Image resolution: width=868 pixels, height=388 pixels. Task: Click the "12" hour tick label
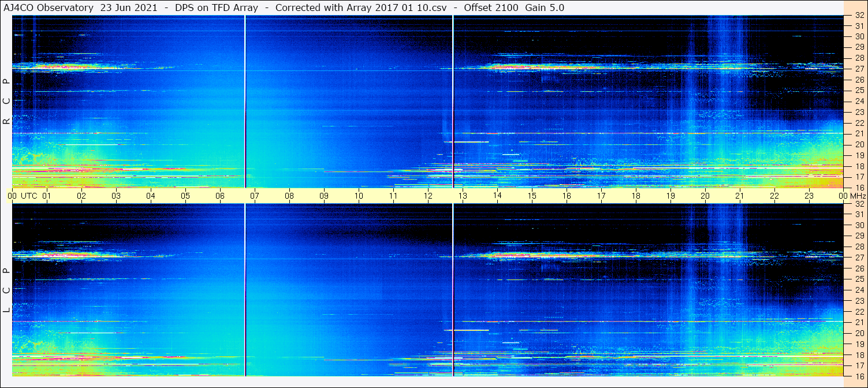point(428,196)
